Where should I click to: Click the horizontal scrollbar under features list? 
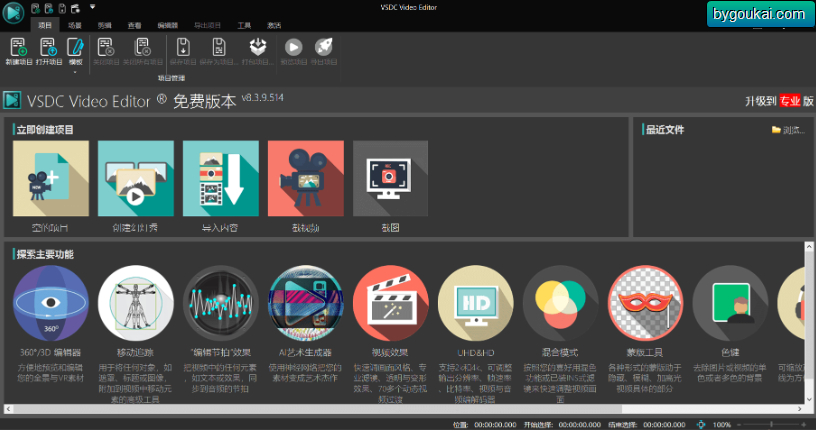click(x=317, y=409)
